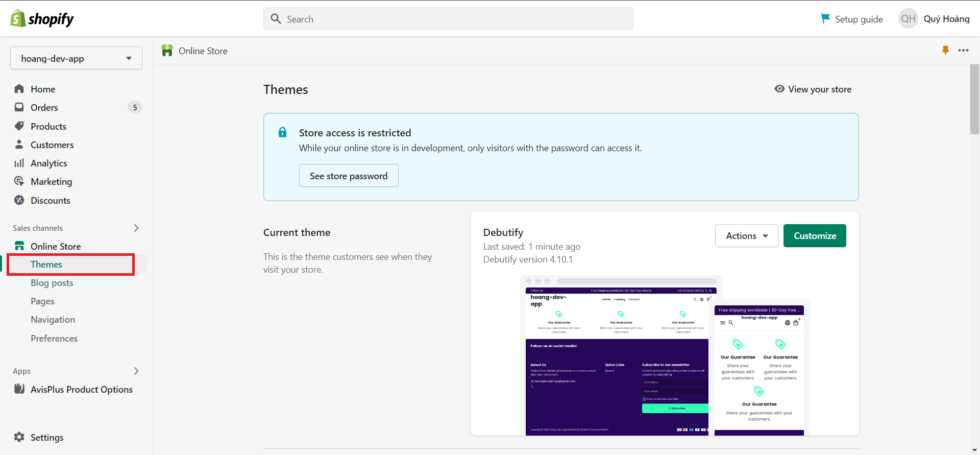
Task: Open the Actions dropdown for Debutify
Action: click(746, 235)
